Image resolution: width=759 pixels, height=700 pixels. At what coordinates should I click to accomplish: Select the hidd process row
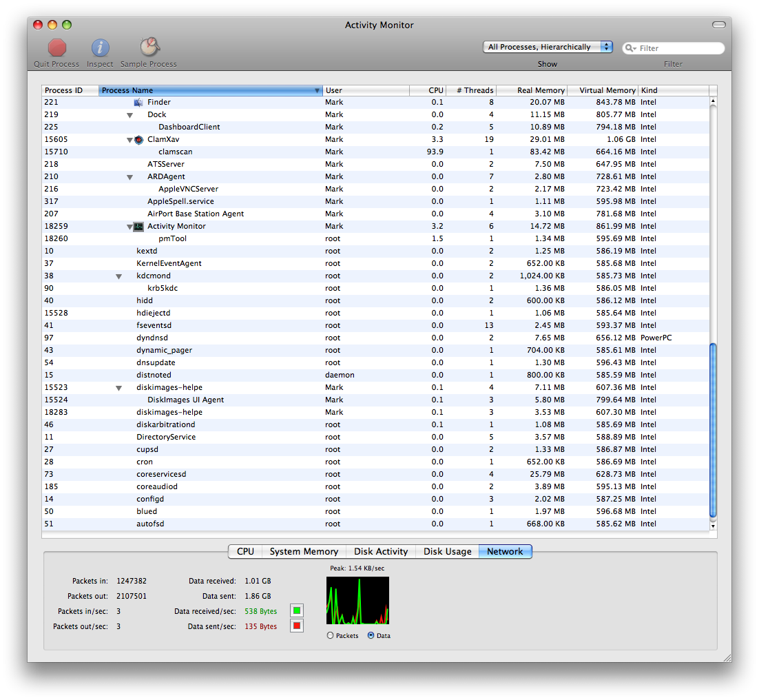click(x=375, y=300)
